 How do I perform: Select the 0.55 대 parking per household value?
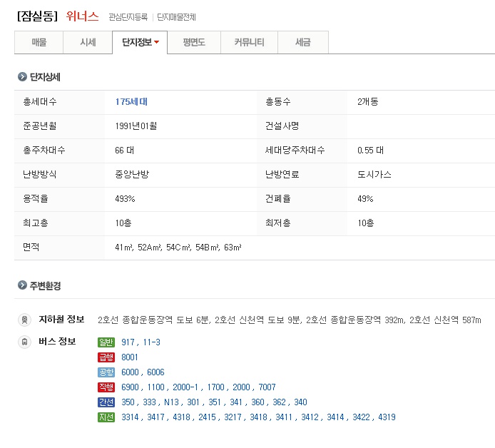tap(371, 151)
